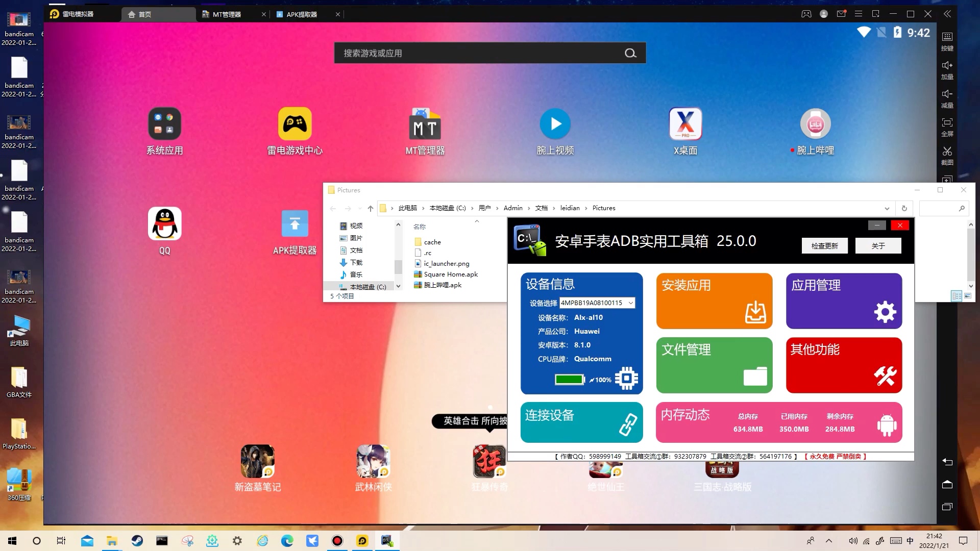Screen dimensions: 980x551
Task: Open emulator mail message icon in title bar
Action: pos(841,14)
